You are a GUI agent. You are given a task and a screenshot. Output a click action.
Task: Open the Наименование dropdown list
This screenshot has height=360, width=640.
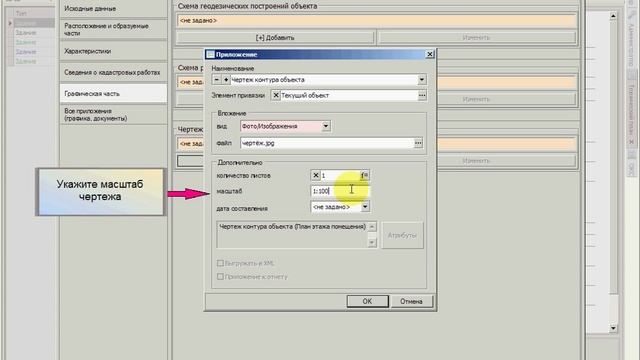(422, 80)
